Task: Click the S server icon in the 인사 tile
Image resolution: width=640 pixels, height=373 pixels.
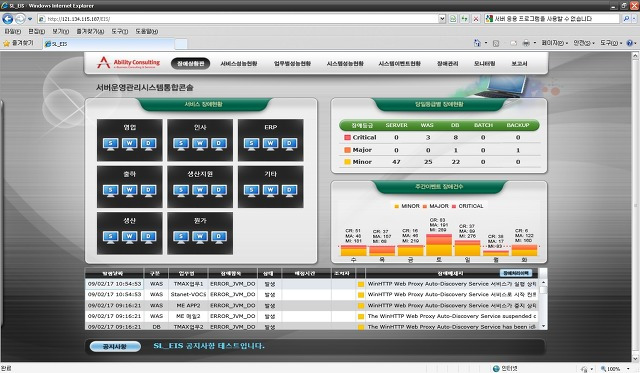Action: 181,144
